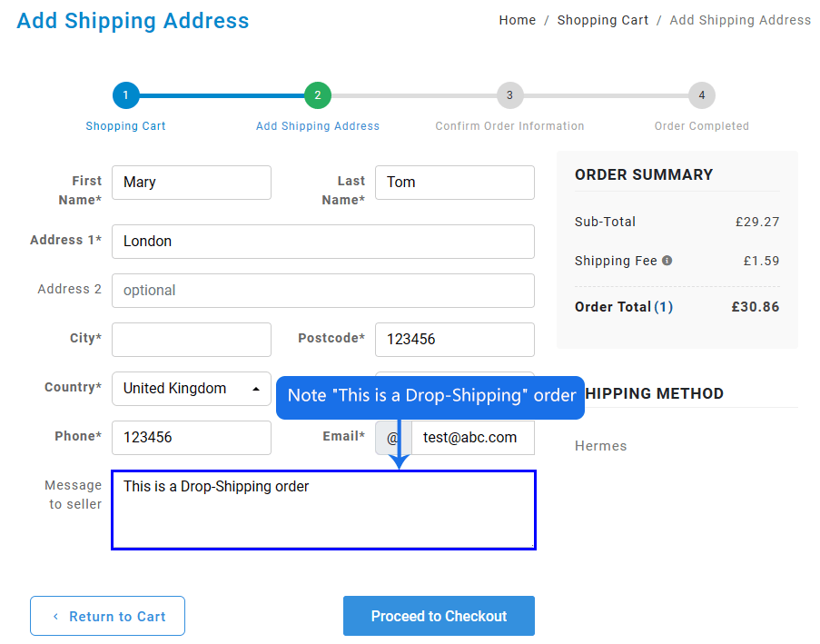Image resolution: width=820 pixels, height=644 pixels.
Task: Click the optional Address 2 field
Action: tap(322, 291)
